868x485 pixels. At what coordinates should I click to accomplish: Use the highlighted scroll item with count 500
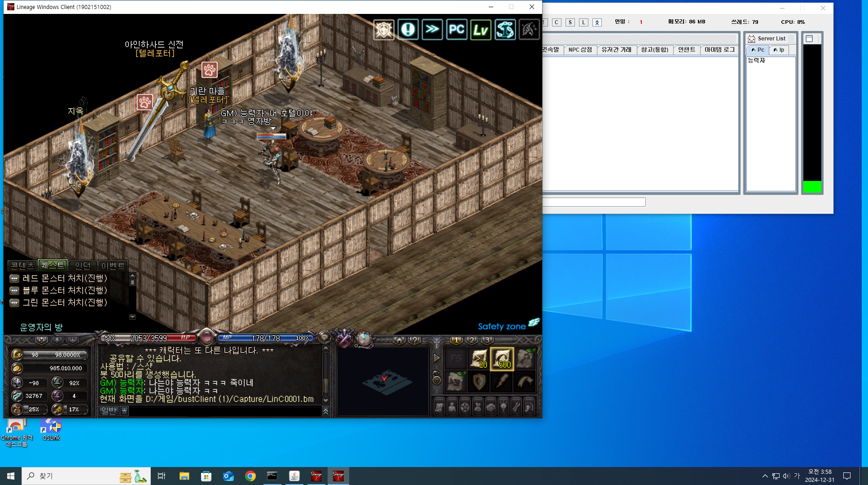point(502,359)
